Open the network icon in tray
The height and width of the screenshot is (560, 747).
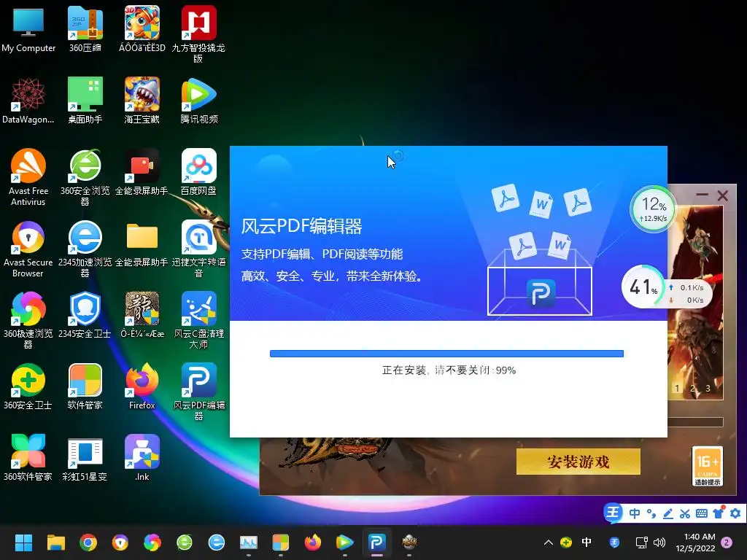[641, 542]
